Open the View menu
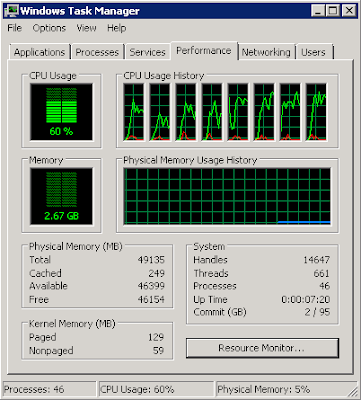361x400 pixels. (x=86, y=28)
